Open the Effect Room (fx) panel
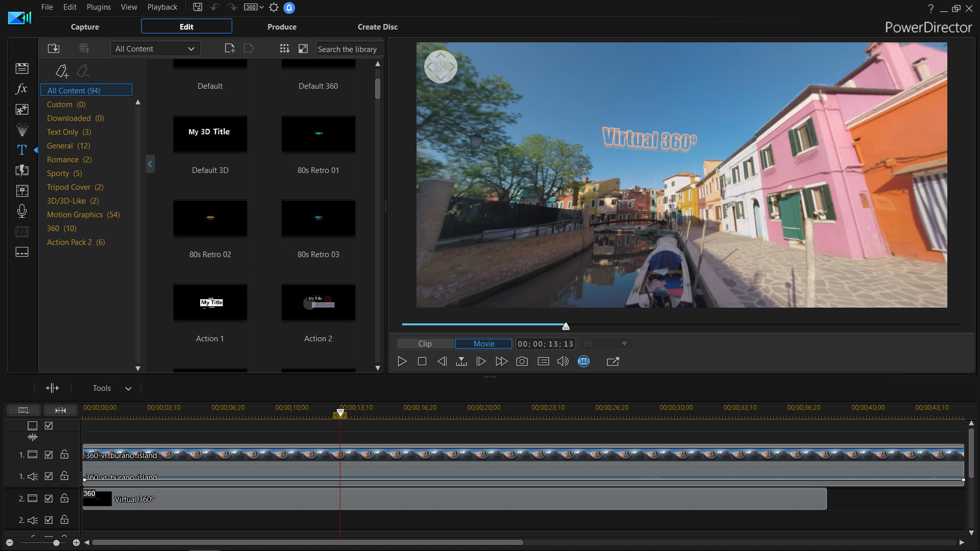Screen dimensions: 980x551 tap(22, 89)
